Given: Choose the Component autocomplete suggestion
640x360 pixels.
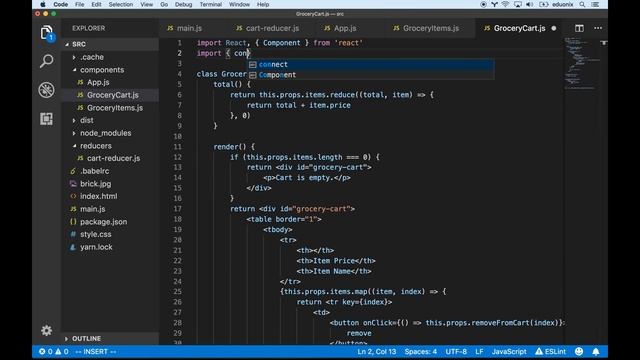Looking at the screenshot, I should coord(371,75).
